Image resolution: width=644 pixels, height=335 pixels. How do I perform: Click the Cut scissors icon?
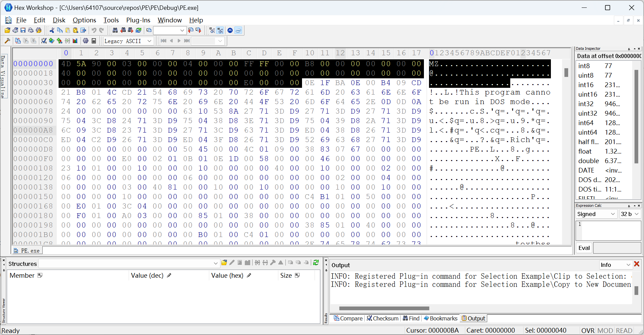pos(52,31)
